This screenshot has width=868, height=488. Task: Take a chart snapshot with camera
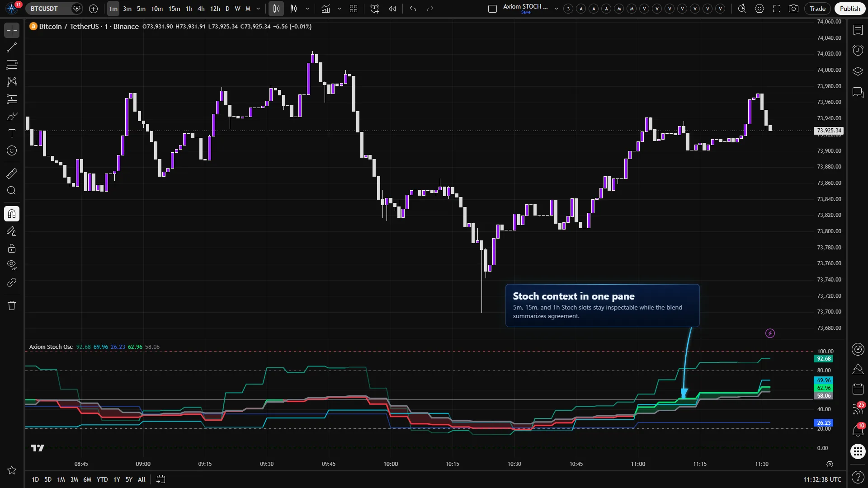793,9
